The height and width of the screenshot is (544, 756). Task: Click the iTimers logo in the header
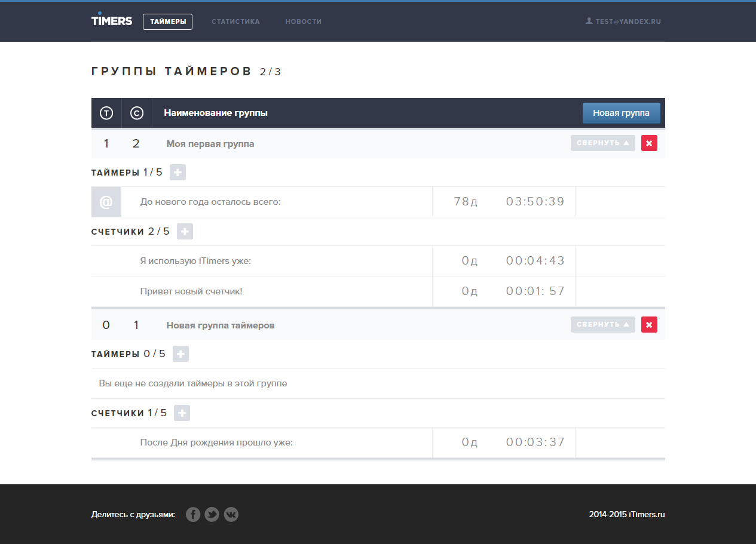click(112, 19)
